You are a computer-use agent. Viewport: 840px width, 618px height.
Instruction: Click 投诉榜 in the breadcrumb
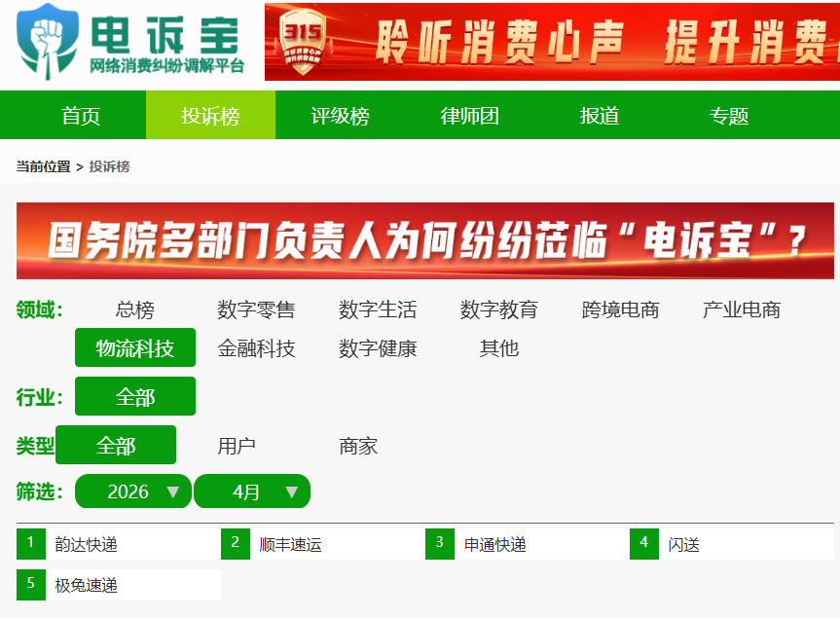109,166
